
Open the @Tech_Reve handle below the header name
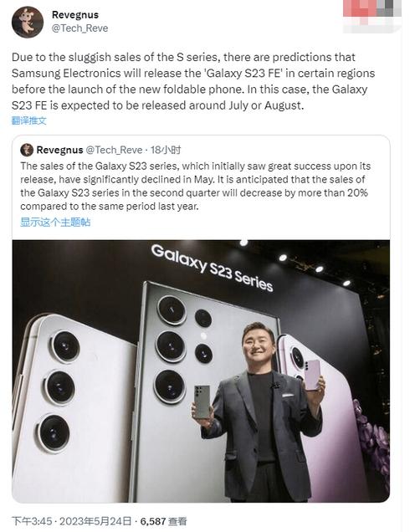click(79, 28)
